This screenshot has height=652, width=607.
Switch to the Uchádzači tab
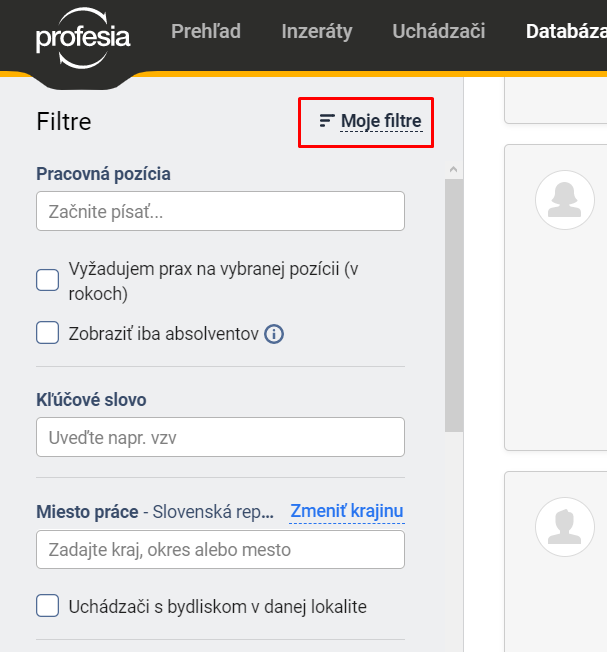(x=439, y=31)
